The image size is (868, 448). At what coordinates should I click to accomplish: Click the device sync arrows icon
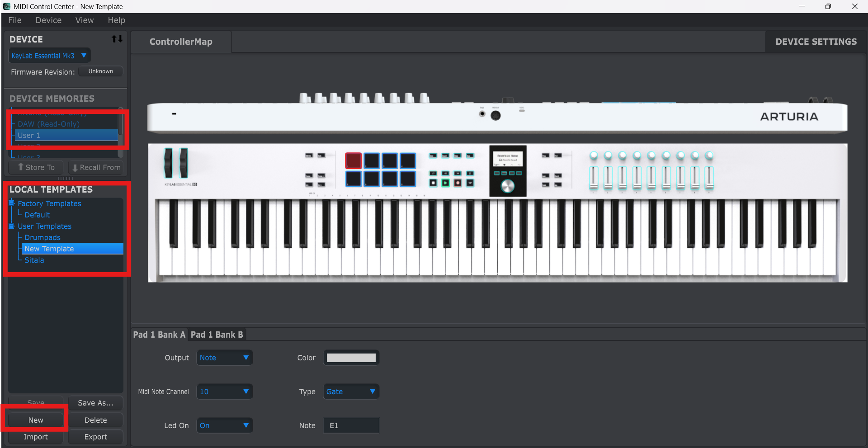point(117,39)
